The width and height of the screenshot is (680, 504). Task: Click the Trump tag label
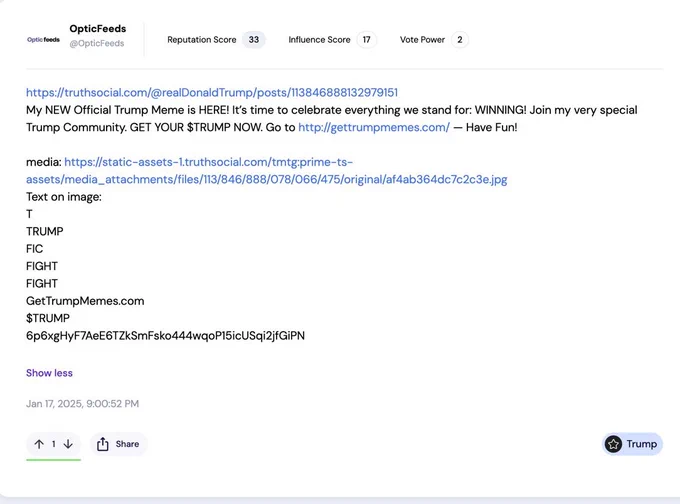[641, 444]
